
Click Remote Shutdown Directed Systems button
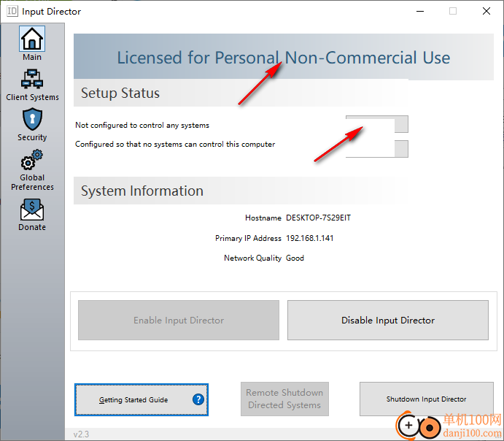click(284, 399)
